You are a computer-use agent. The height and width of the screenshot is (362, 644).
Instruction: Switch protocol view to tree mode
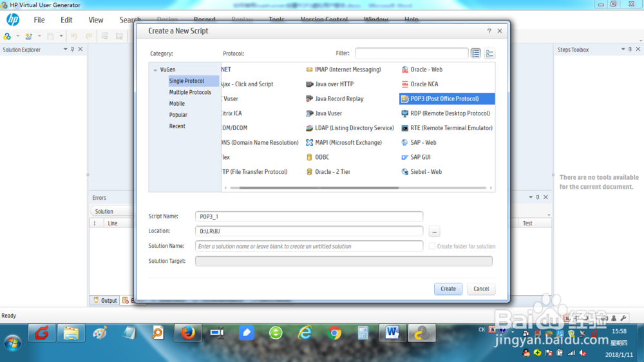(x=489, y=53)
